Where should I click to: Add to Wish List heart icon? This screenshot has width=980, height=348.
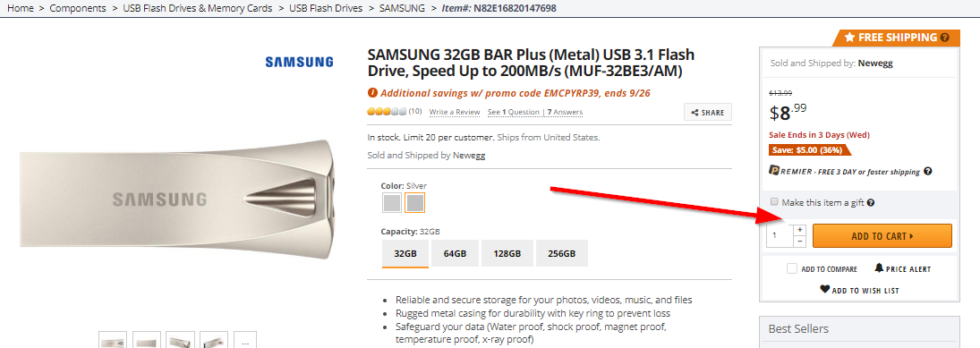coord(824,289)
